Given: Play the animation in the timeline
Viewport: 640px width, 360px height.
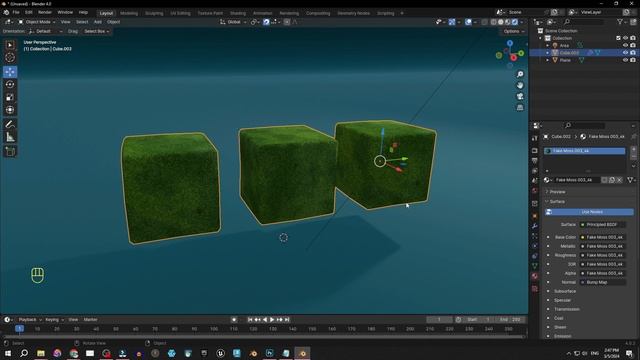Looking at the screenshot, I should [x=272, y=320].
